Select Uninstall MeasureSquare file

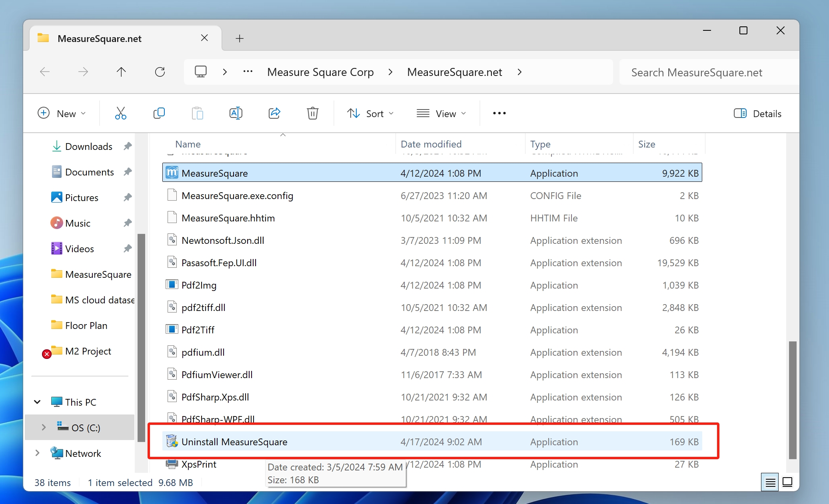[234, 442]
